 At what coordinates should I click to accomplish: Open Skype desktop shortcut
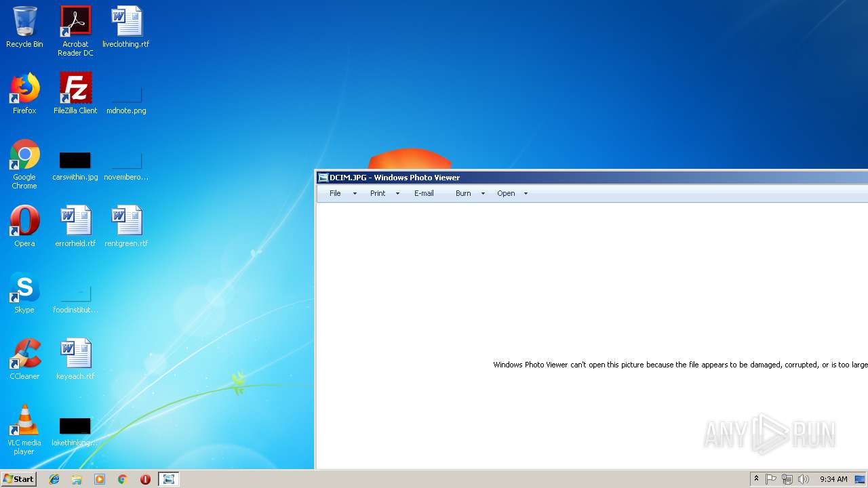click(x=24, y=293)
